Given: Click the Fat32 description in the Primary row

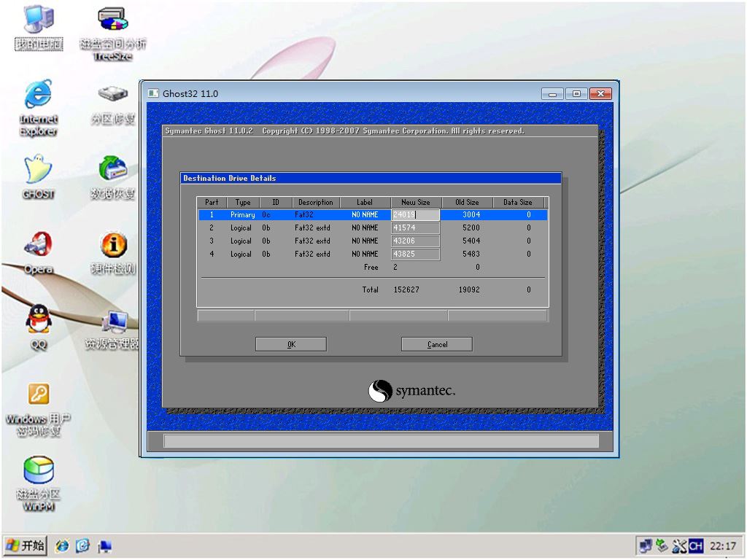Looking at the screenshot, I should pyautogui.click(x=304, y=215).
